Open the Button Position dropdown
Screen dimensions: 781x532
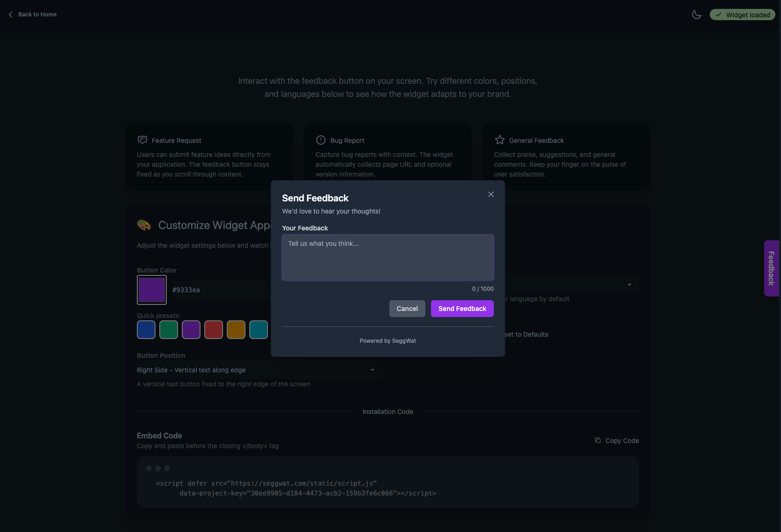coord(258,370)
